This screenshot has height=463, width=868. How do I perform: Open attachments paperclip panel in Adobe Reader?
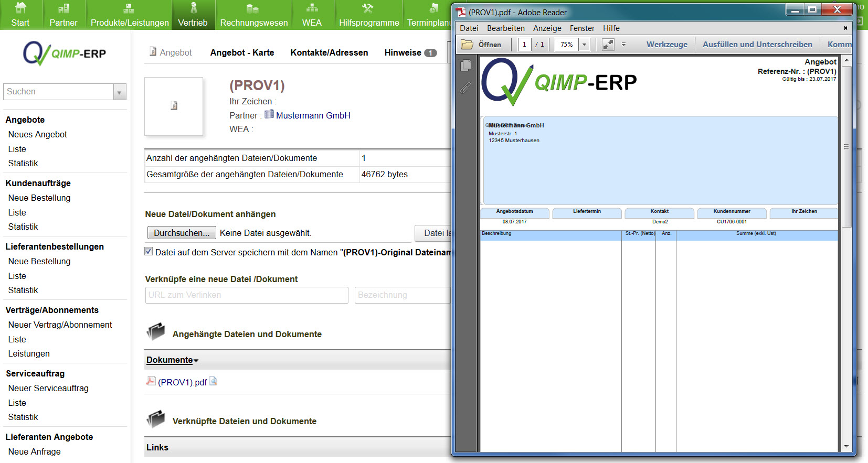(465, 88)
